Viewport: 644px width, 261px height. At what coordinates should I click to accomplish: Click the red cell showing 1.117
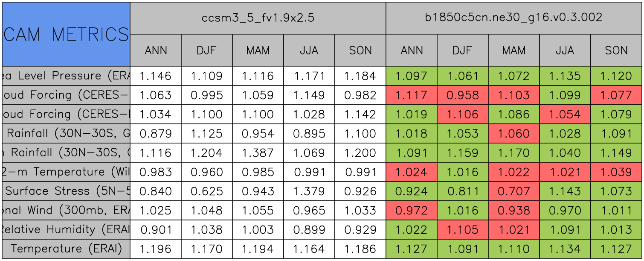point(411,95)
